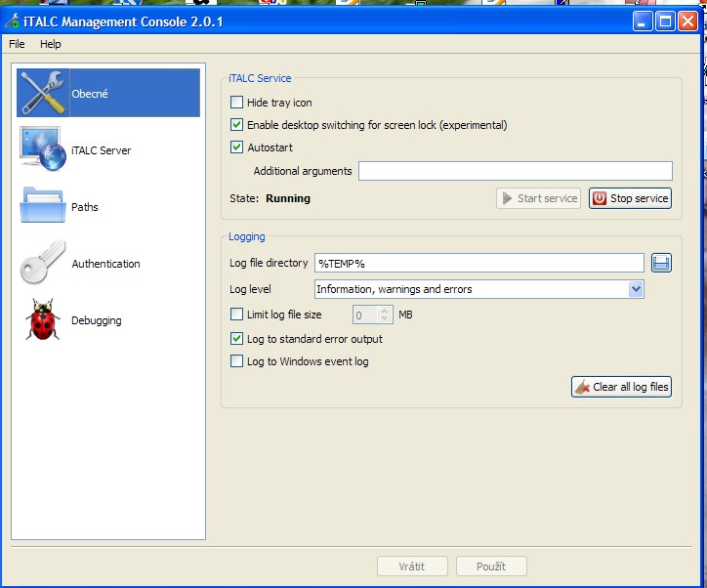Expand the Log level dropdown arrow
707x588 pixels.
(636, 289)
